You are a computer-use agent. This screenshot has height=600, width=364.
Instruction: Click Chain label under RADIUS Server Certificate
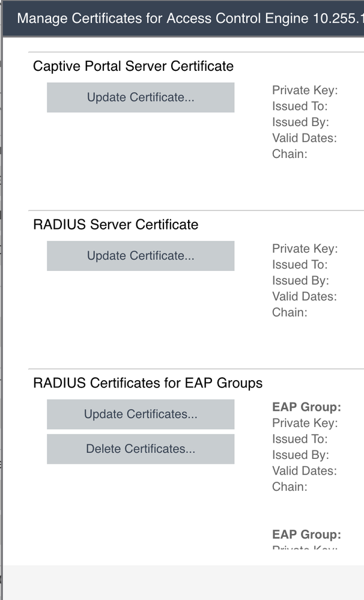click(290, 312)
